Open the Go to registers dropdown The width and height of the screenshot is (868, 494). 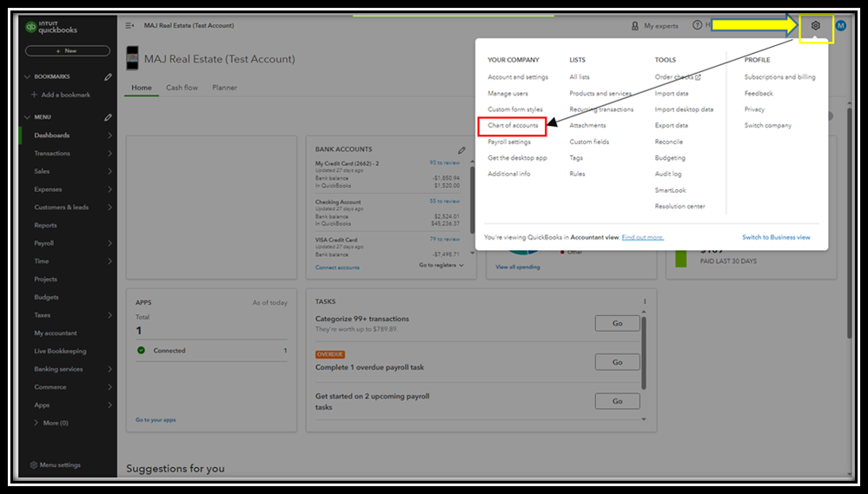(x=441, y=266)
